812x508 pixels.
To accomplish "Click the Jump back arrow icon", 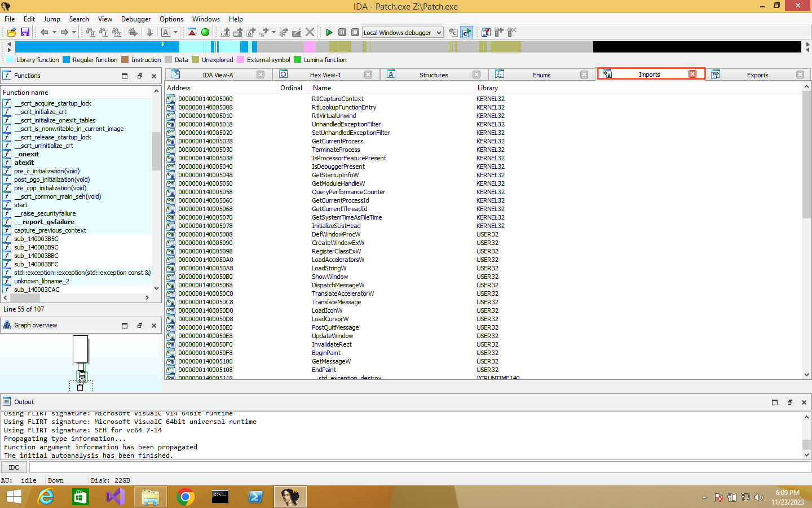I will point(44,32).
